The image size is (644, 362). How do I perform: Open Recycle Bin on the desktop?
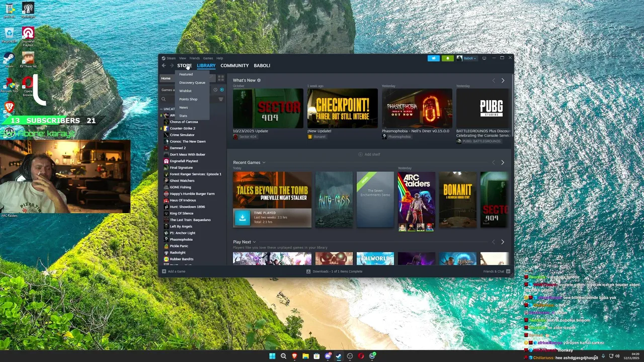9,36
